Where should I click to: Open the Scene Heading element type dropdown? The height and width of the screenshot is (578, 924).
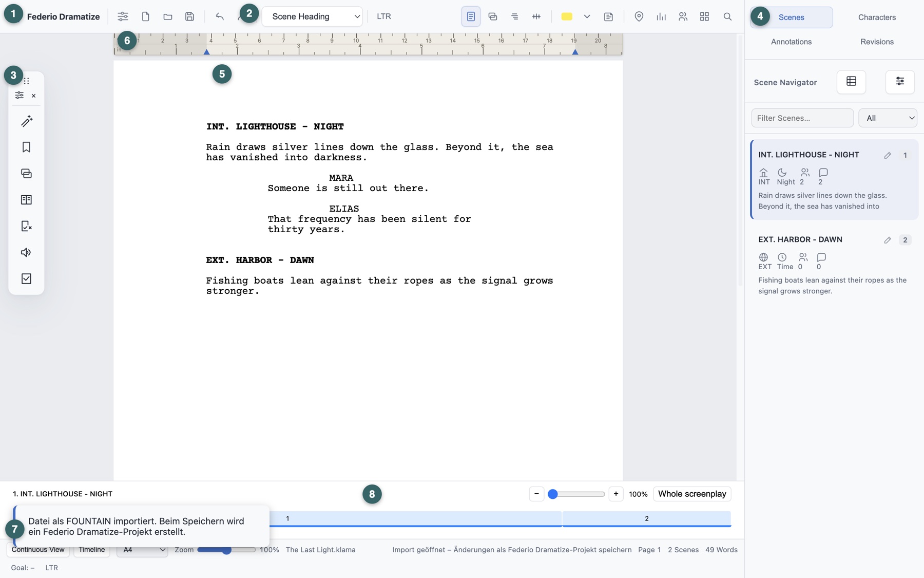(x=312, y=16)
